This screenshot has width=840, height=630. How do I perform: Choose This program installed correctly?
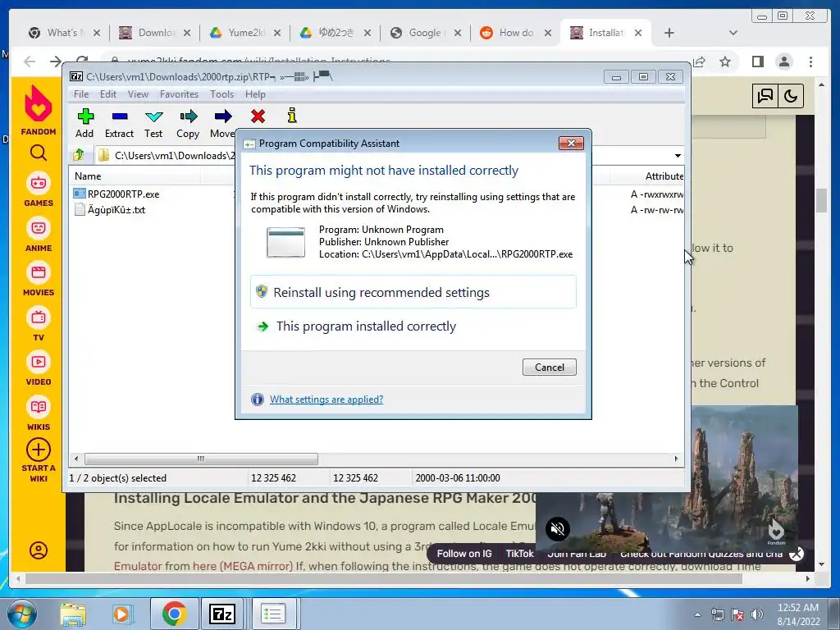413,326
